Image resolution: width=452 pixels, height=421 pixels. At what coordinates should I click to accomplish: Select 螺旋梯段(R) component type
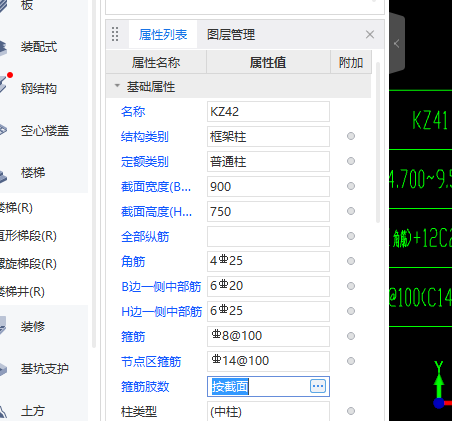28,264
